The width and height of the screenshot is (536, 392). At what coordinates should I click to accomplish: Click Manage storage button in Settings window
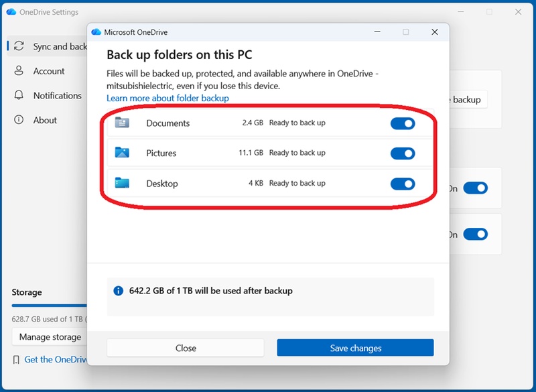[50, 337]
